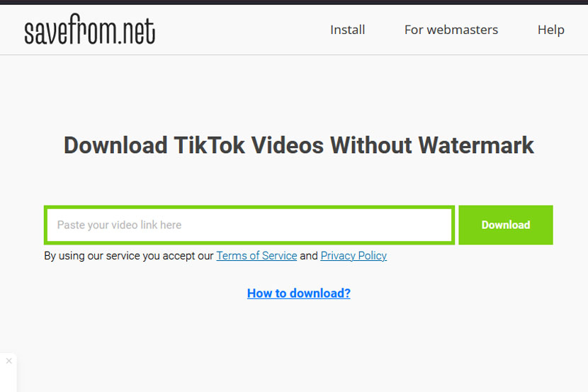Click the dark strip at the page top
The image size is (588, 392).
pos(294,2)
